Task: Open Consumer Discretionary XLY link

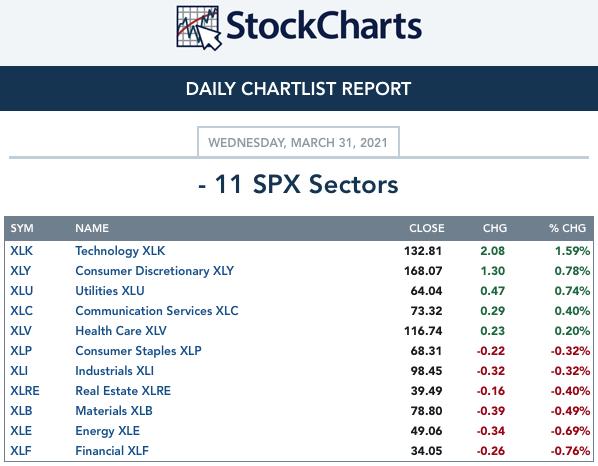Action: pos(154,271)
